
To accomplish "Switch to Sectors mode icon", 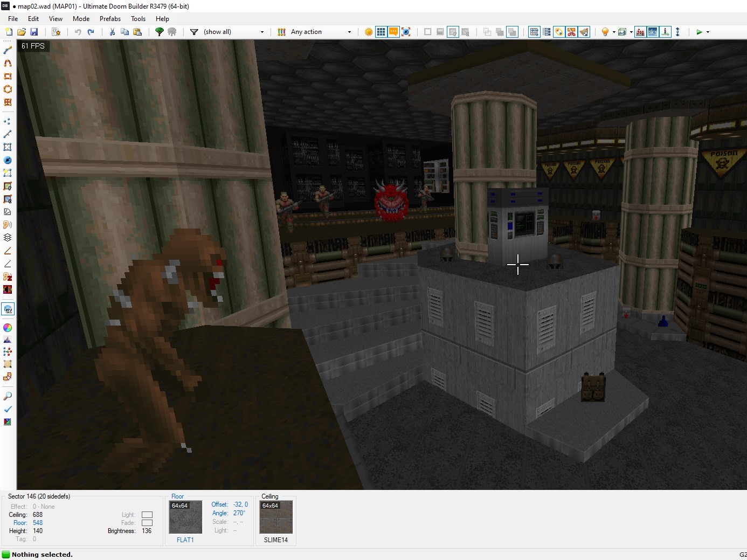I will [x=8, y=147].
